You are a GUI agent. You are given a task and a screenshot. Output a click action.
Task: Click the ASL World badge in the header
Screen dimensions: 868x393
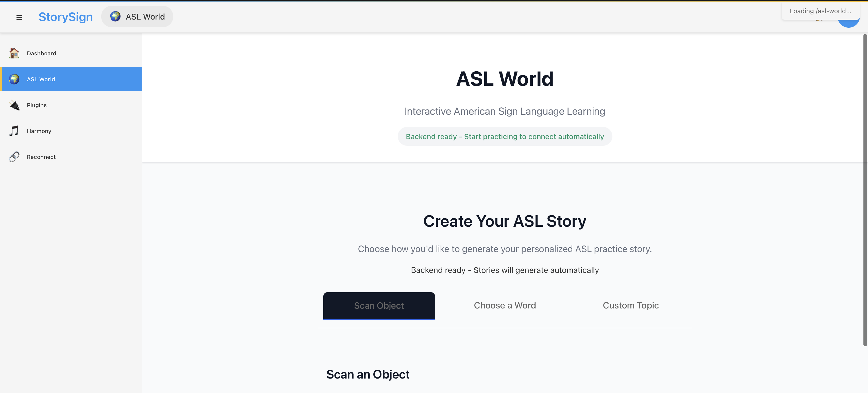pos(137,16)
